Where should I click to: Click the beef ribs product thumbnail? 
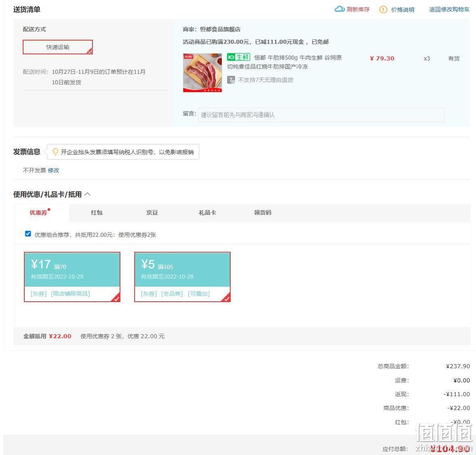(x=202, y=73)
